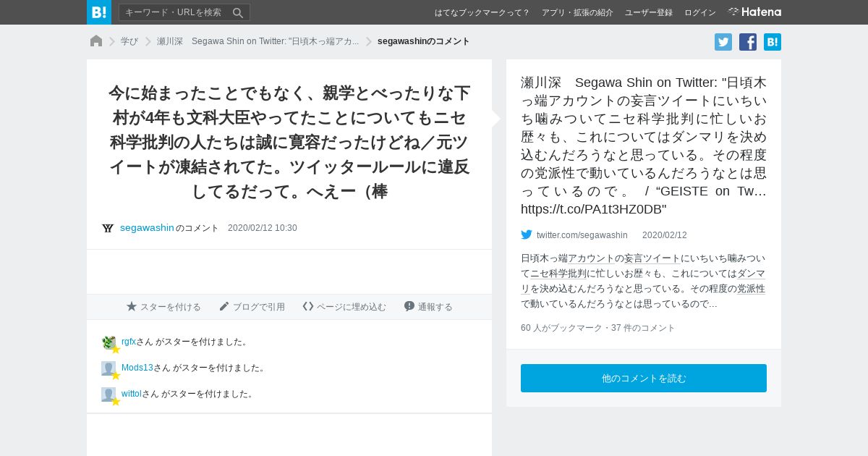
Task: Click the Twitter bird favicon beside twitter.com/segawashin
Action: 527,235
